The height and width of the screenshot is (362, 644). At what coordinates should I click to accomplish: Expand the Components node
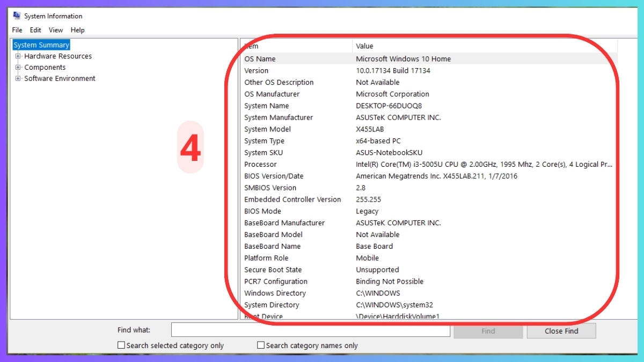point(18,68)
